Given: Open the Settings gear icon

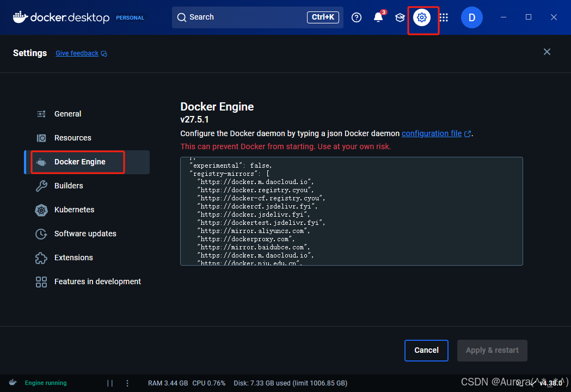Looking at the screenshot, I should [422, 17].
